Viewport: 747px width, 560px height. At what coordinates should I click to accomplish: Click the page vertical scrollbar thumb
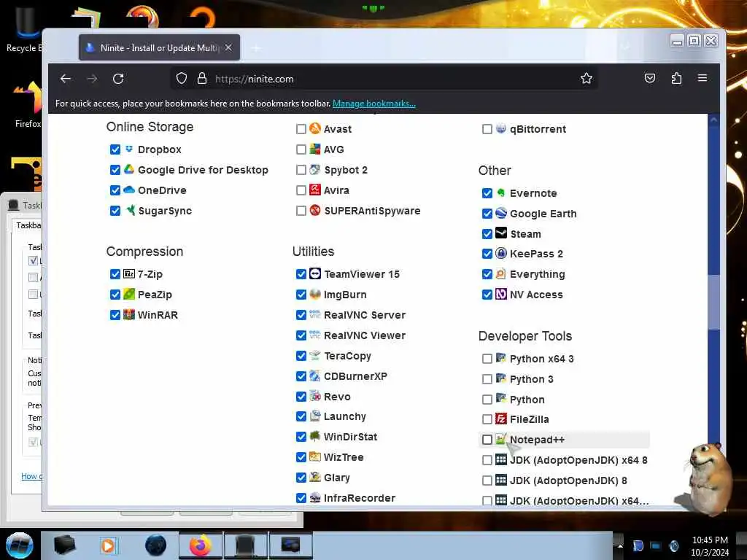pyautogui.click(x=713, y=303)
